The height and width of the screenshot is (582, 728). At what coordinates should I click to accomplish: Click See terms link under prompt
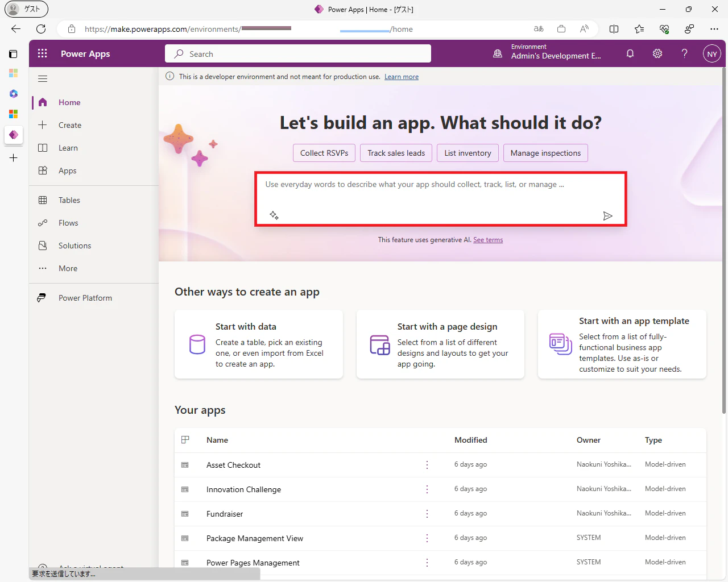click(x=488, y=240)
